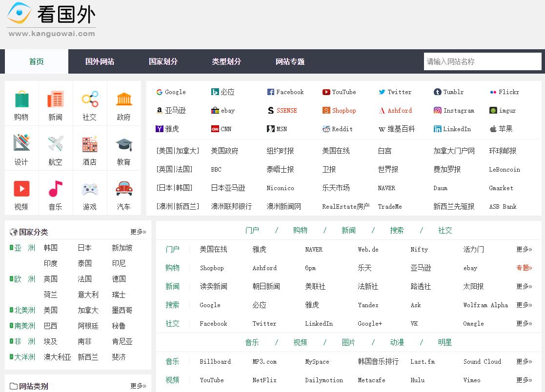Select 南美洲 continent in country list

(25, 326)
